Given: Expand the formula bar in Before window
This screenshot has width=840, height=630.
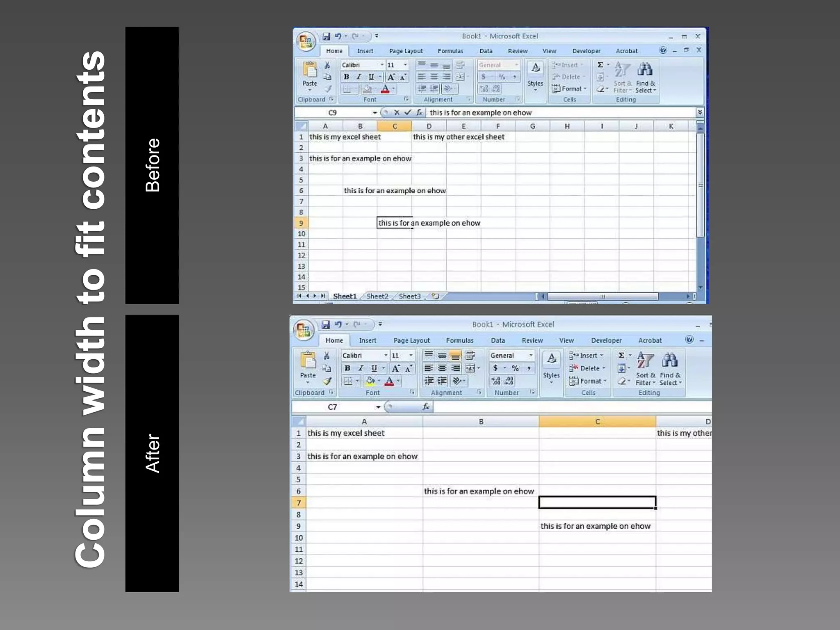Looking at the screenshot, I should [x=700, y=112].
